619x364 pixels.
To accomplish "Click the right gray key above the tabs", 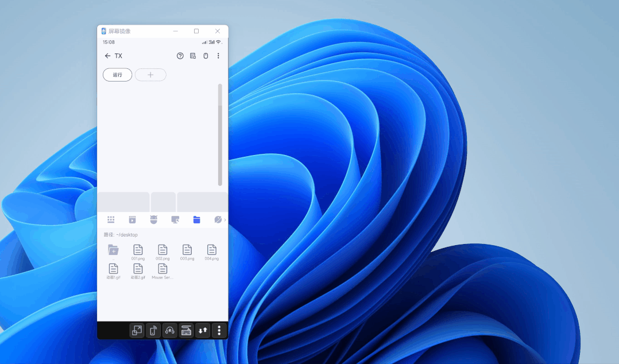I will (x=203, y=202).
